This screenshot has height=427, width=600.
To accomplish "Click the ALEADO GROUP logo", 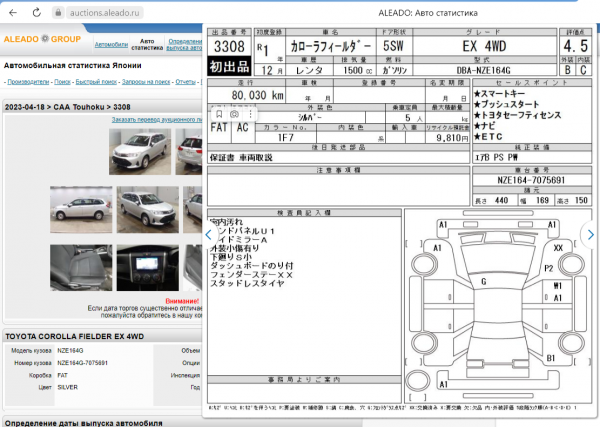I will [x=42, y=39].
